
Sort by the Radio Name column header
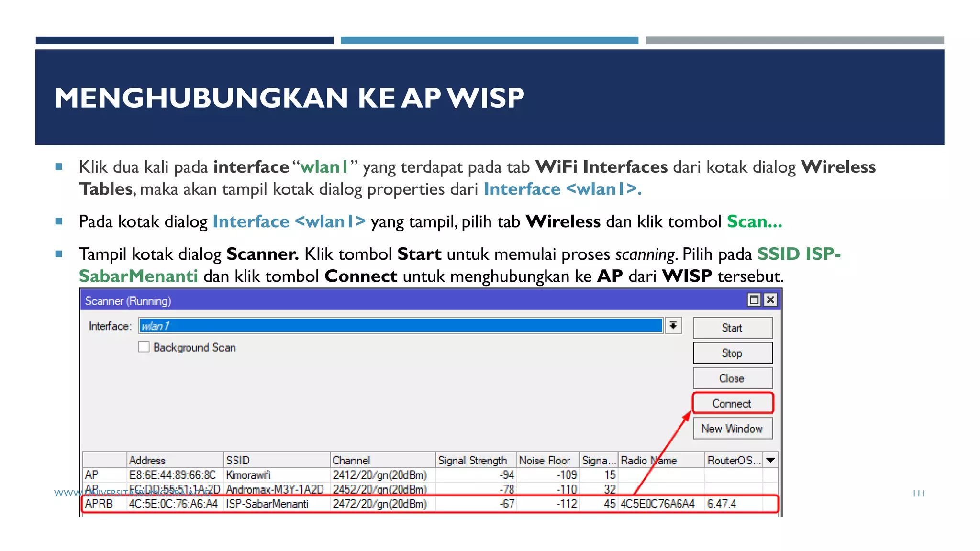click(661, 460)
